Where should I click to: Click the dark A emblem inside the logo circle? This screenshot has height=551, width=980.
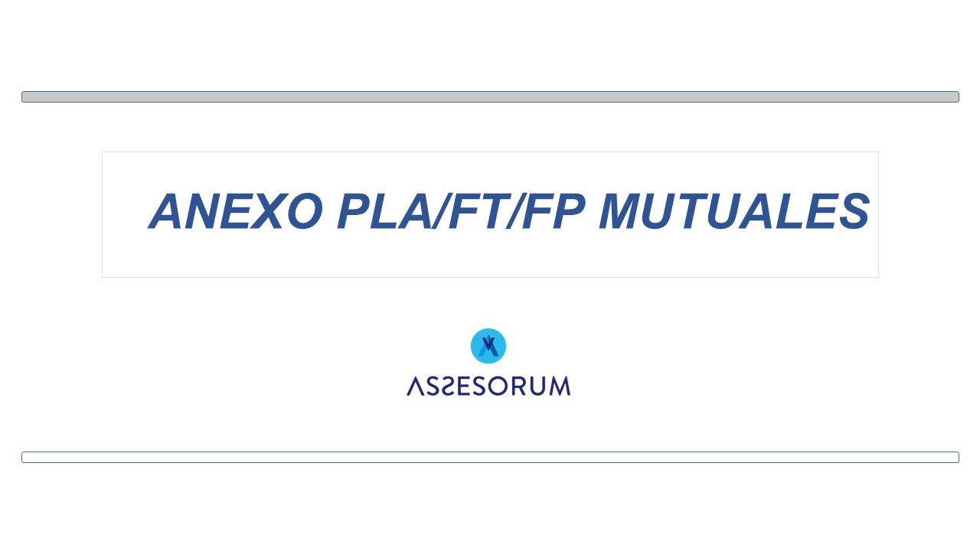point(489,347)
